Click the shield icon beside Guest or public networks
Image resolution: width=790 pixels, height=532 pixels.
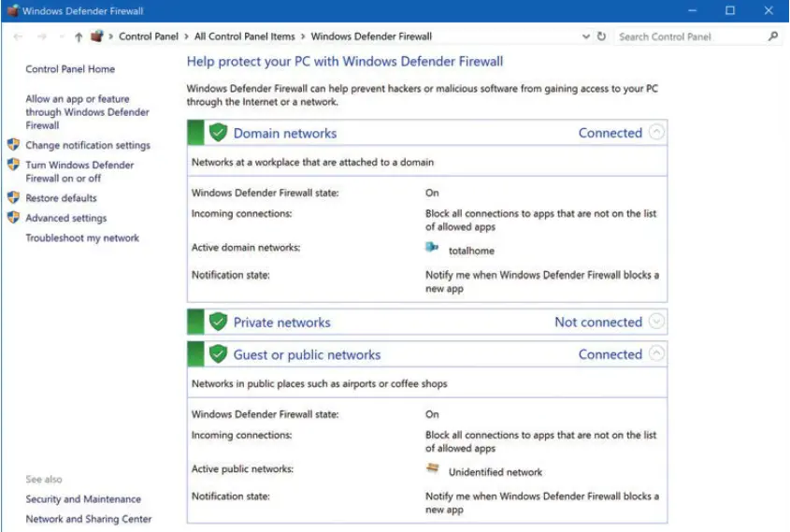point(218,354)
